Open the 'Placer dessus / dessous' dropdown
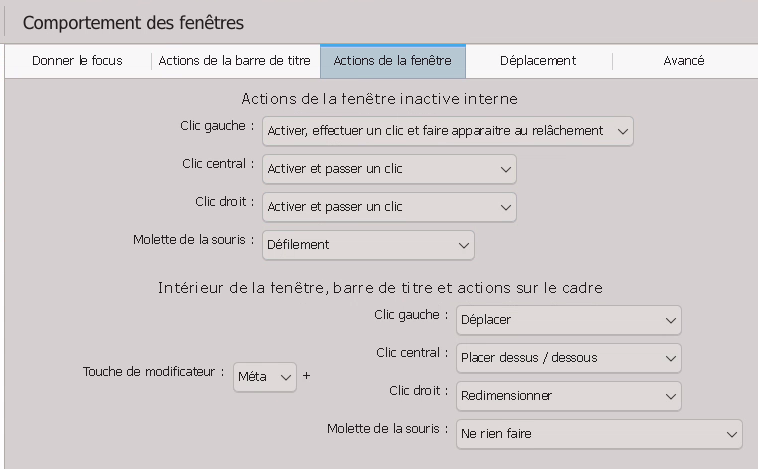 [568, 358]
